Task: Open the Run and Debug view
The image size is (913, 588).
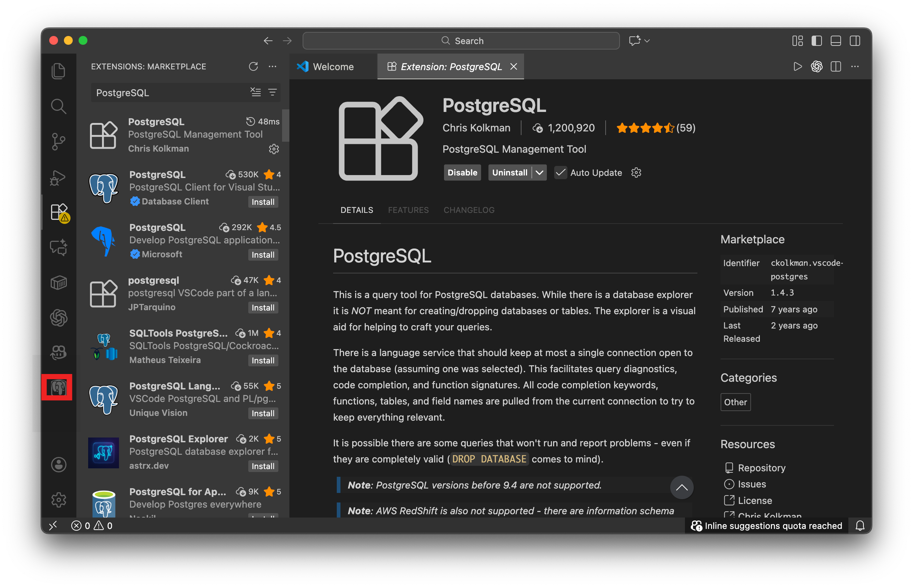Action: [58, 177]
